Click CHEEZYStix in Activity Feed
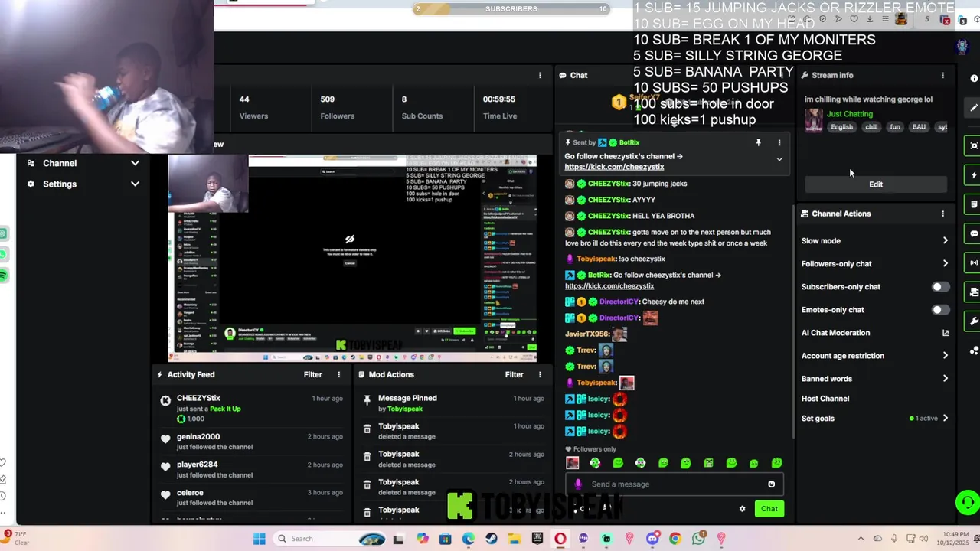Viewport: 980px width, 551px height. coord(198,398)
